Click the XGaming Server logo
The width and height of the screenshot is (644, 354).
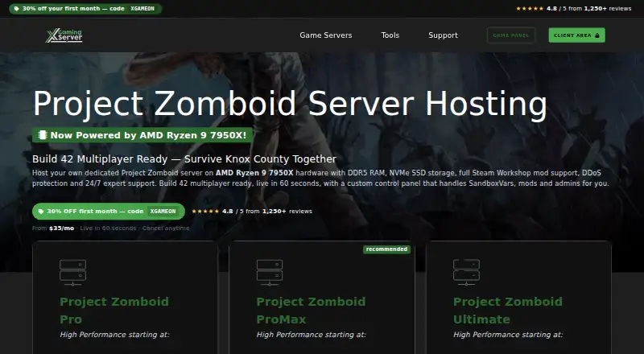click(x=64, y=35)
